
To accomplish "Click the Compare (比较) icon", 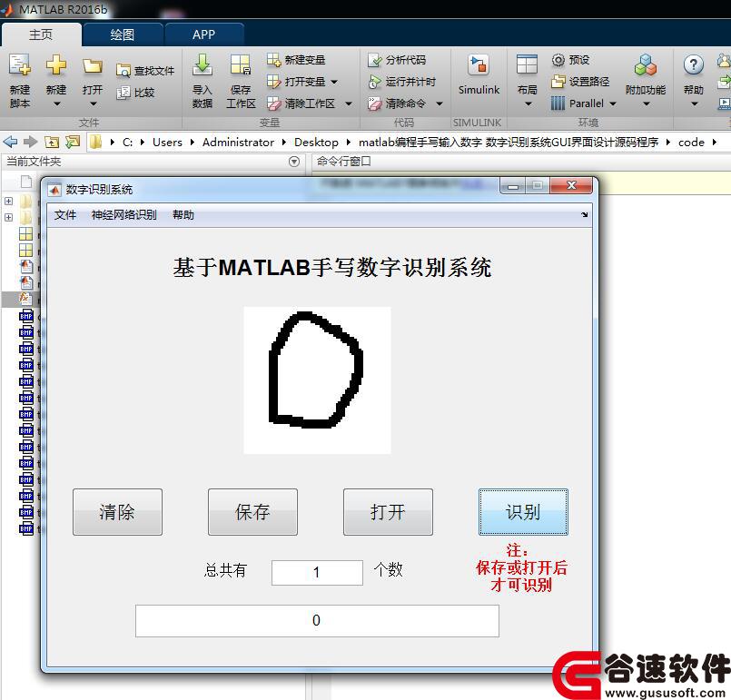I will 123,93.
